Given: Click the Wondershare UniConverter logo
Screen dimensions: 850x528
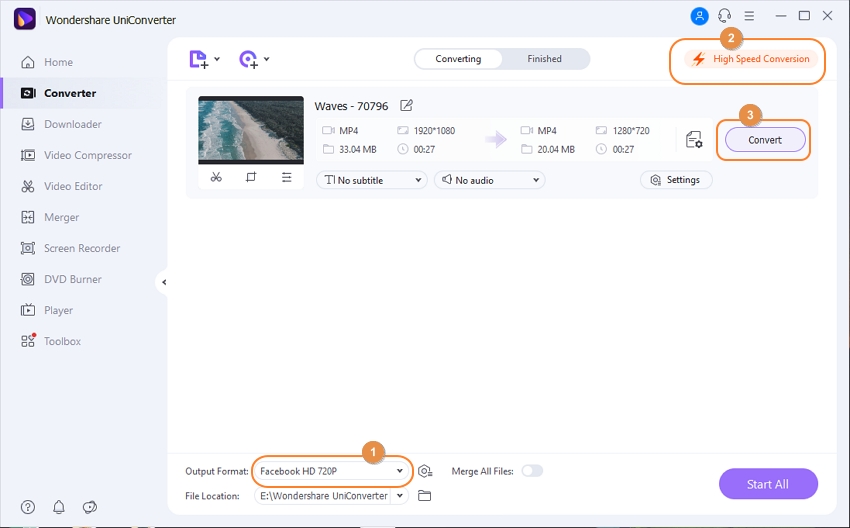Looking at the screenshot, I should coord(24,20).
